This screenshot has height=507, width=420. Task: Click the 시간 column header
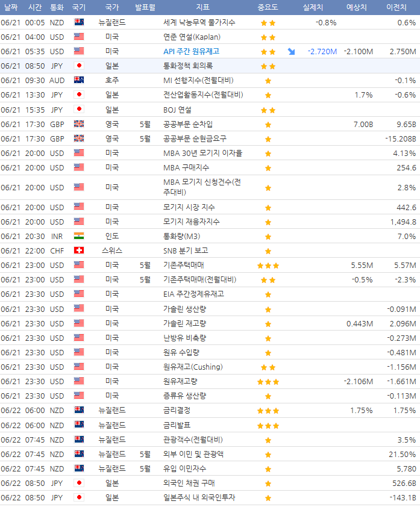35,7
